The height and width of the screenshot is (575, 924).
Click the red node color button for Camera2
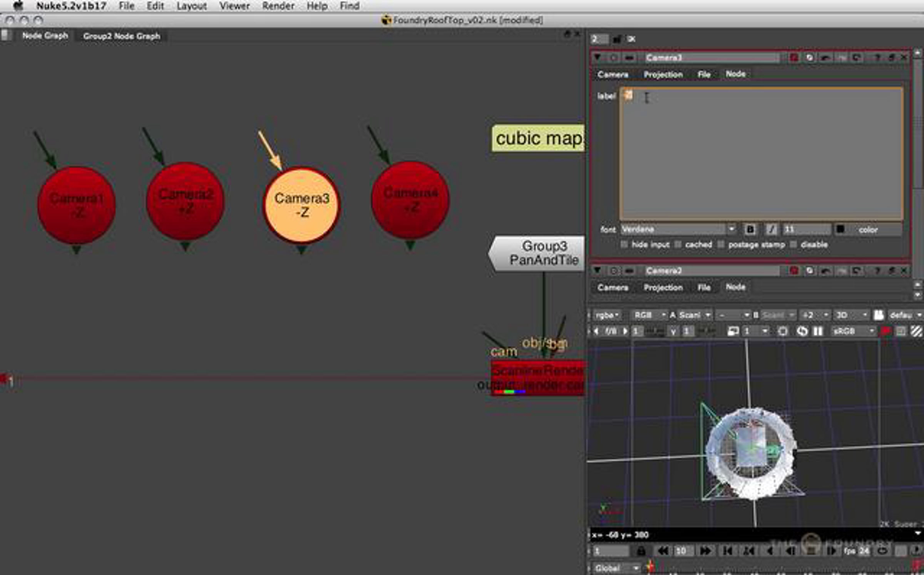[794, 271]
